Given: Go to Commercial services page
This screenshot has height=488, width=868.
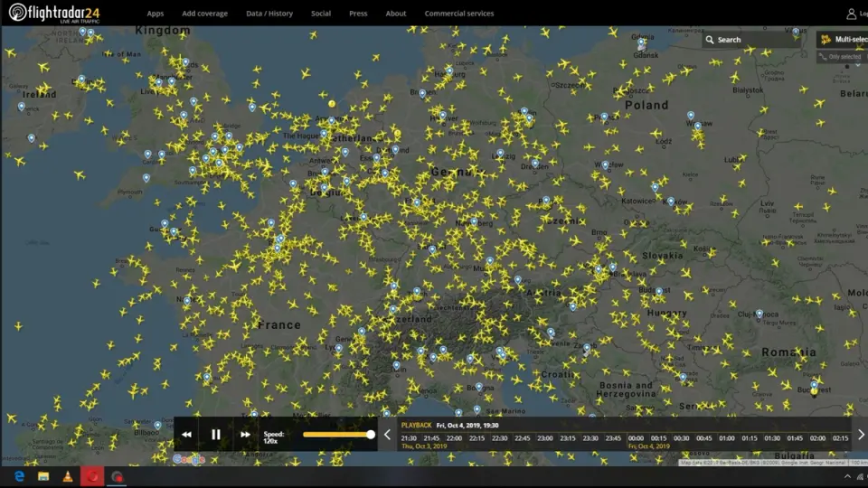Looking at the screenshot, I should pos(459,14).
